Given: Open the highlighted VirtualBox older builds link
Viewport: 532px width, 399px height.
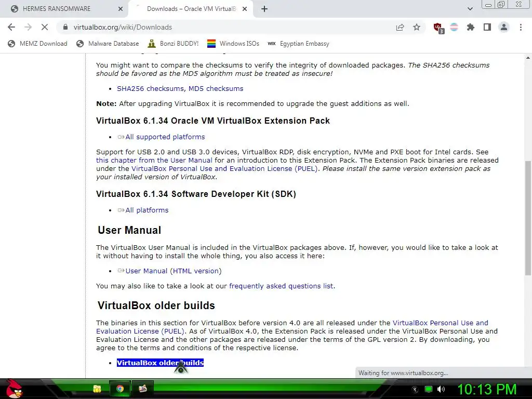Looking at the screenshot, I should pos(160,363).
